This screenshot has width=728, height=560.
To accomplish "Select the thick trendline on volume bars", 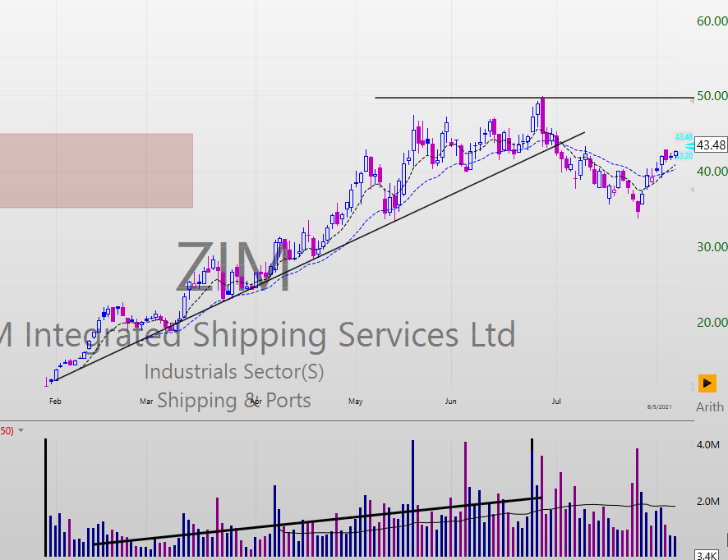I will [317, 521].
